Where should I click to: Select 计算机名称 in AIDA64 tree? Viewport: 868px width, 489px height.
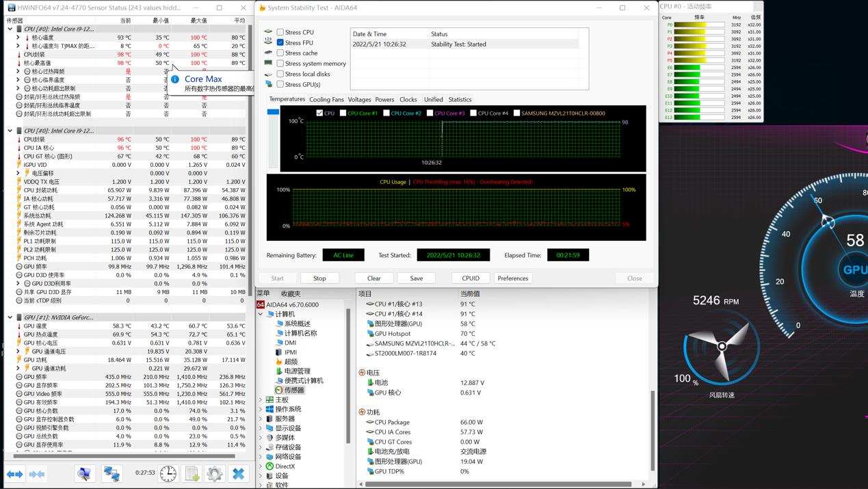(x=297, y=333)
